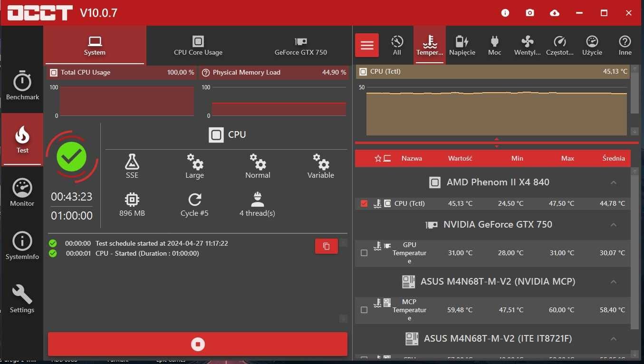Click Physical Memory Load help icon

pos(206,73)
